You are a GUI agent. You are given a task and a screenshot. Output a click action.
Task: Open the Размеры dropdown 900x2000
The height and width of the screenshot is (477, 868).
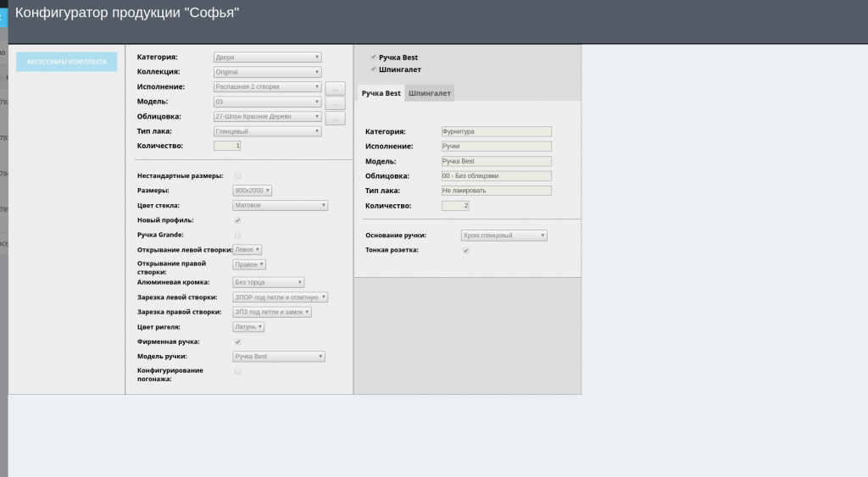coord(252,191)
